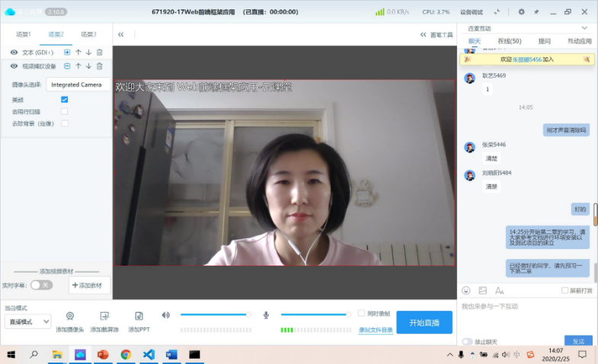Switch to the 在线(50) tab

(509, 41)
